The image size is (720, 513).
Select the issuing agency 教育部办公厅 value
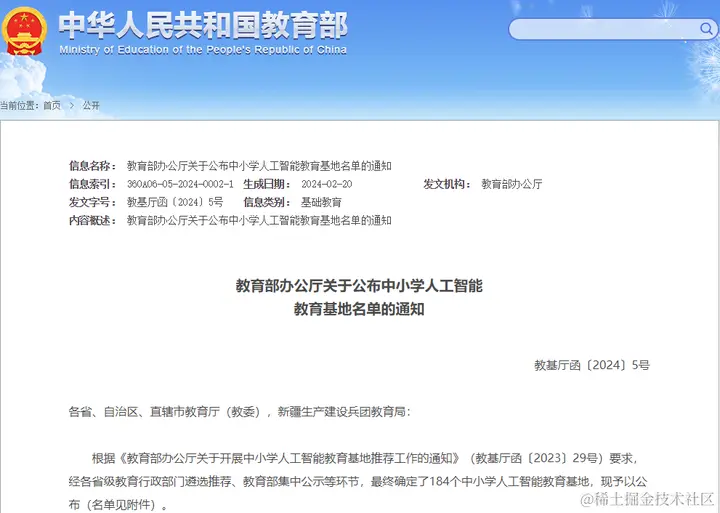512,184
